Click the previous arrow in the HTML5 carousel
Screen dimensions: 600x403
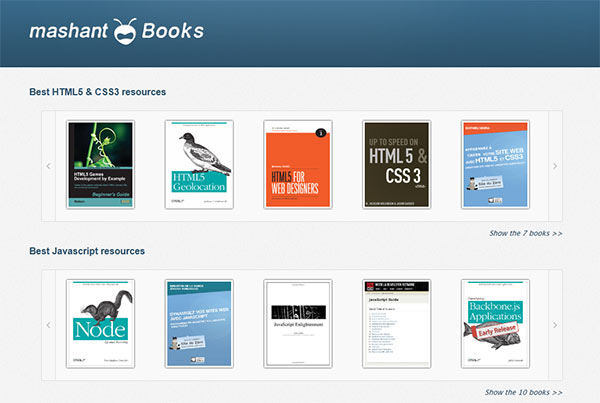(49, 166)
